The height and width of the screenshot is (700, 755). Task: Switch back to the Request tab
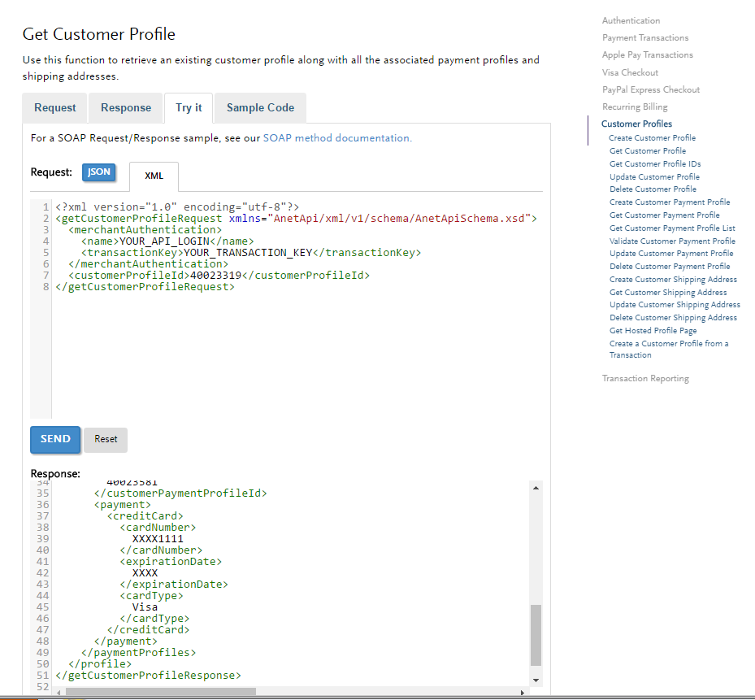coord(54,107)
